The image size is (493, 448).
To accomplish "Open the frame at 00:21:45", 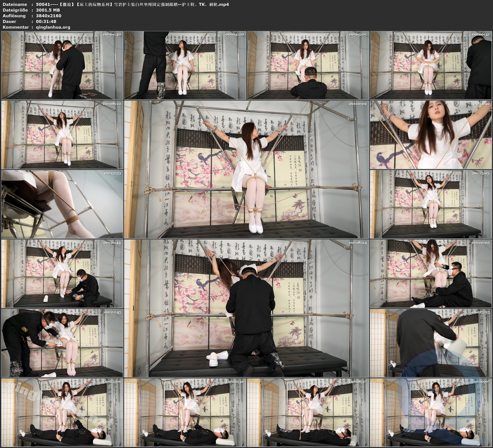I will coord(62,343).
